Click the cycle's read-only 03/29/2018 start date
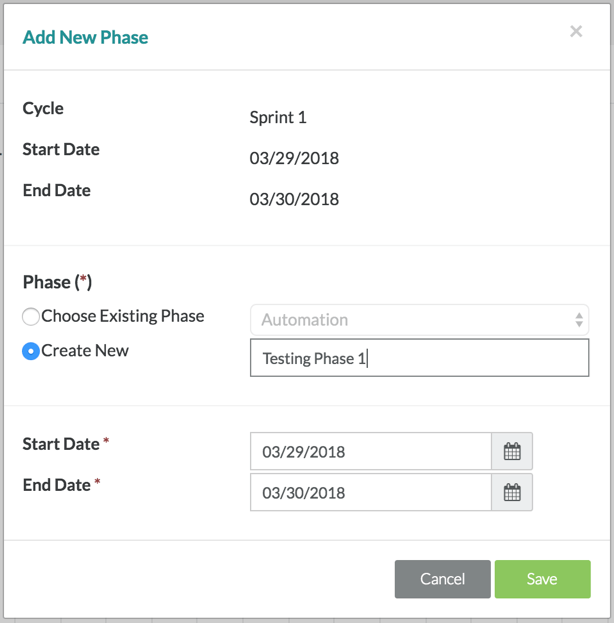The width and height of the screenshot is (614, 623). (x=294, y=158)
